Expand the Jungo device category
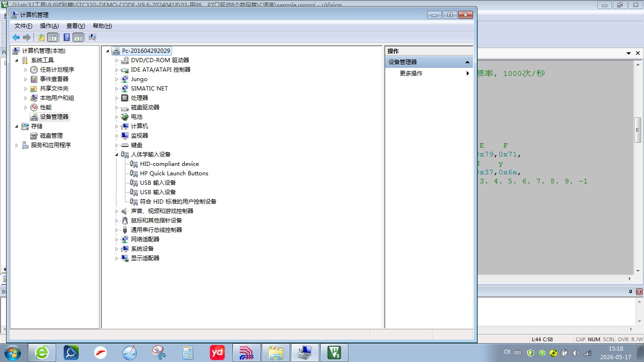This screenshot has width=644, height=362. coord(117,79)
